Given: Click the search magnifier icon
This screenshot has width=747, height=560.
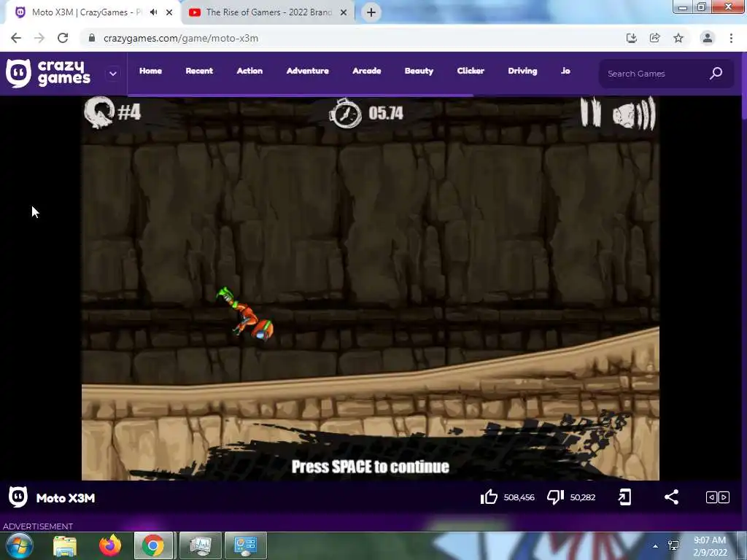Looking at the screenshot, I should pyautogui.click(x=716, y=74).
